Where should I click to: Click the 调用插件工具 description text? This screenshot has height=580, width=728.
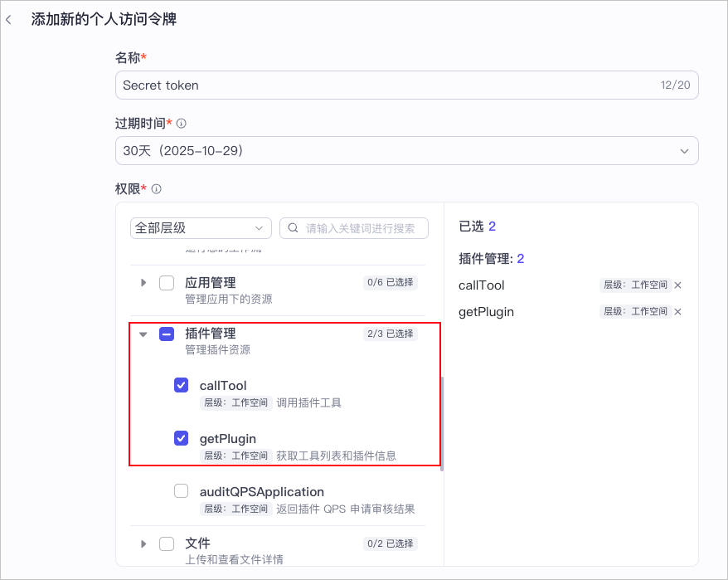[308, 403]
